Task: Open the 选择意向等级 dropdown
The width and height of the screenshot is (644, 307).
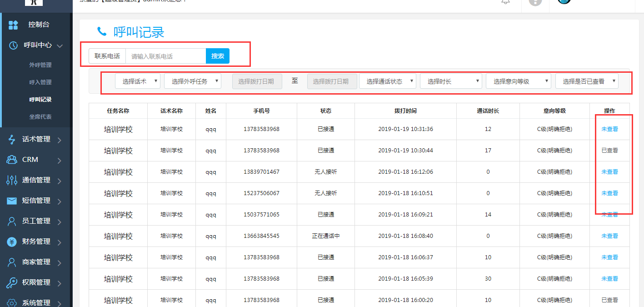Action: click(x=518, y=81)
